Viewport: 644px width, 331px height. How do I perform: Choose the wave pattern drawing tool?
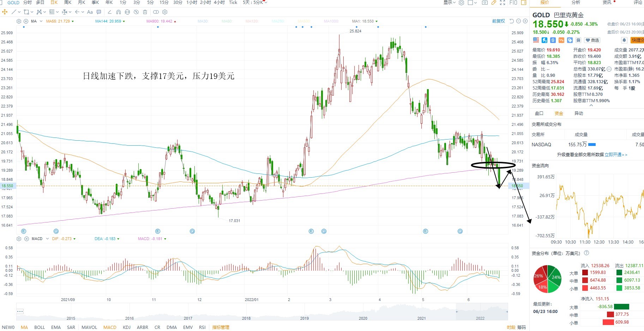click(x=39, y=12)
